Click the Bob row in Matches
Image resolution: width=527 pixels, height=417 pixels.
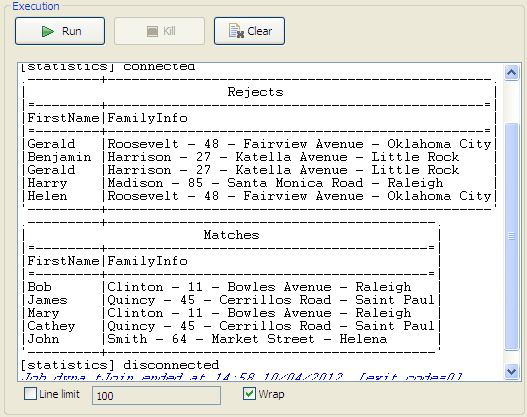click(231, 287)
